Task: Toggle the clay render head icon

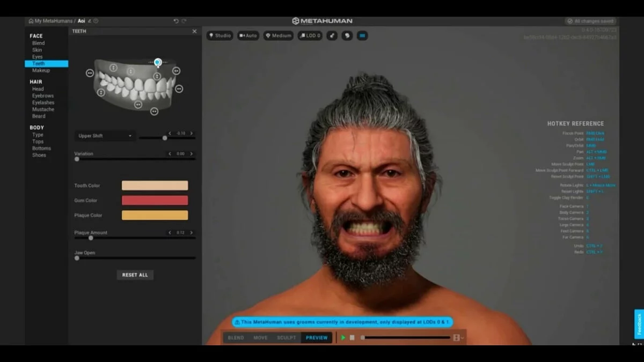Action: coord(347,35)
